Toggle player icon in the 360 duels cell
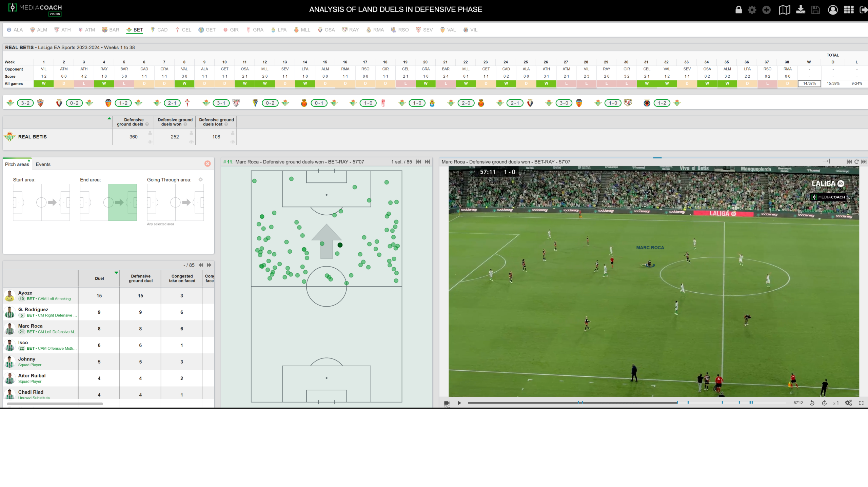The height and width of the screenshot is (487, 868). tap(150, 133)
